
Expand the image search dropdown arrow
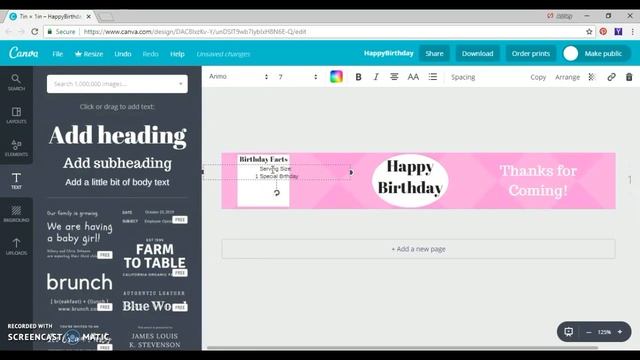[x=181, y=84]
